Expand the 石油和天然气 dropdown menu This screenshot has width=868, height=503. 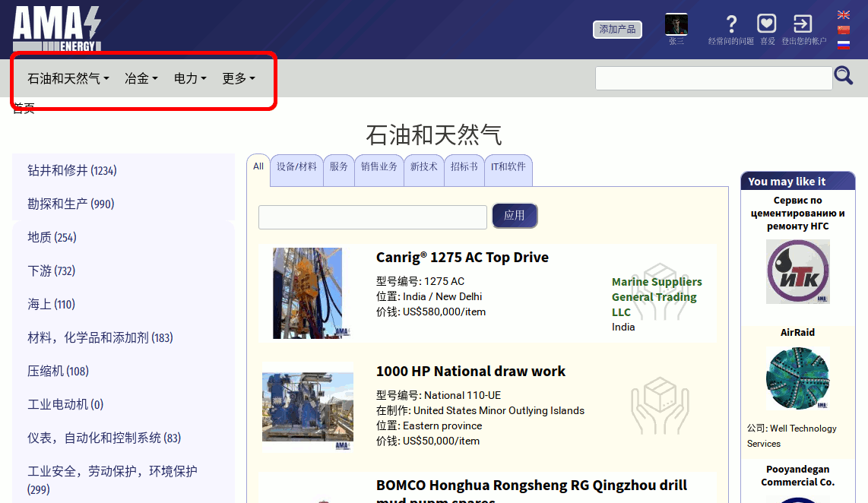(68, 78)
